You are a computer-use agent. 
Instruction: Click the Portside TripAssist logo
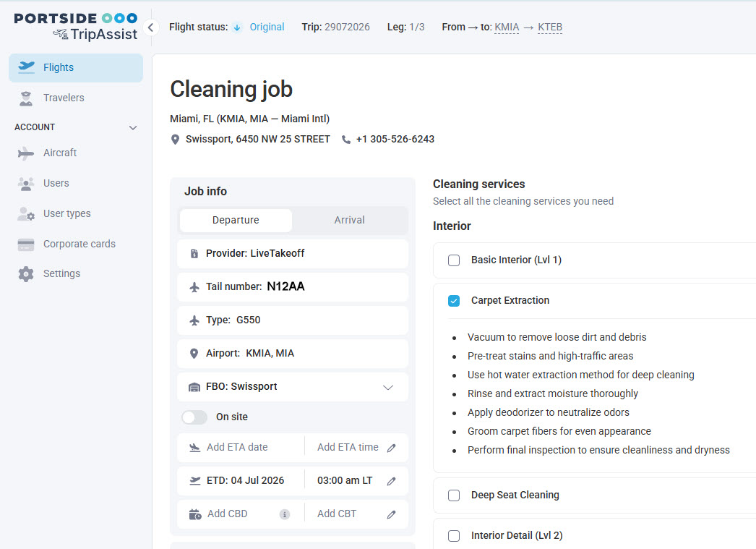coord(76,27)
